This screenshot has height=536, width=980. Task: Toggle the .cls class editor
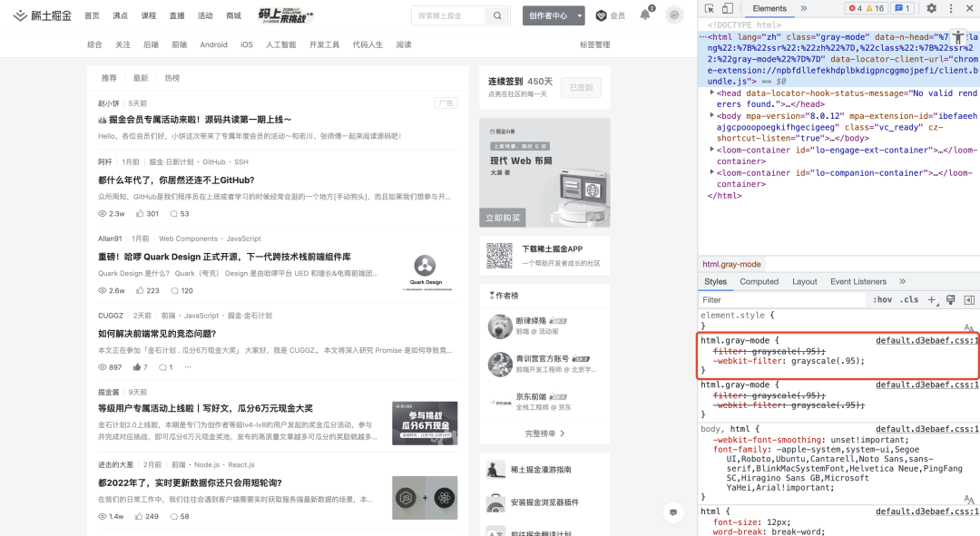[x=908, y=300]
